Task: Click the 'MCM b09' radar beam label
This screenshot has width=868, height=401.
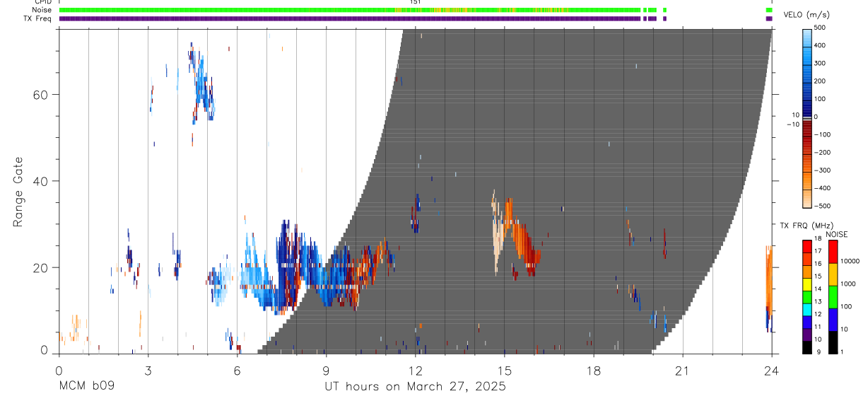Action: click(x=86, y=387)
